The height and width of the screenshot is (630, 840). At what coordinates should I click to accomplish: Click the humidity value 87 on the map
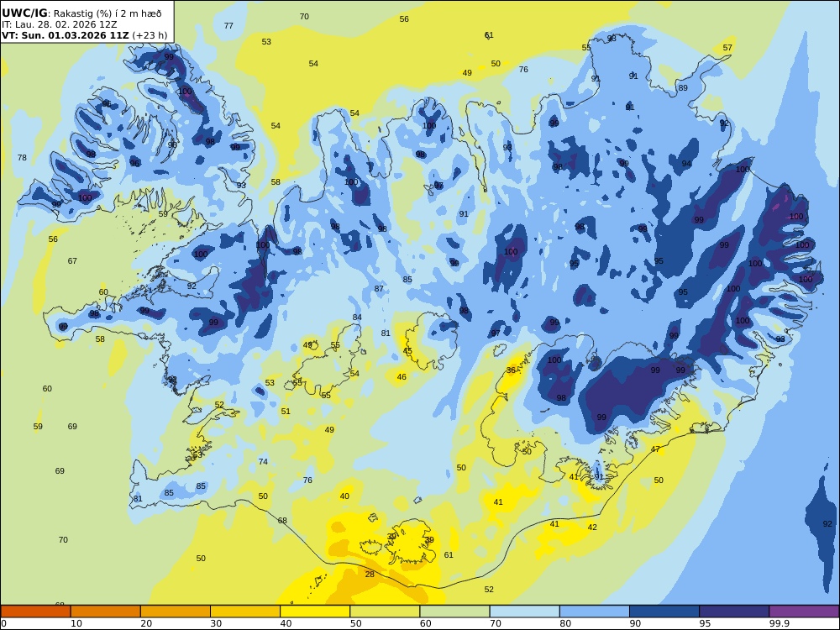coord(379,289)
